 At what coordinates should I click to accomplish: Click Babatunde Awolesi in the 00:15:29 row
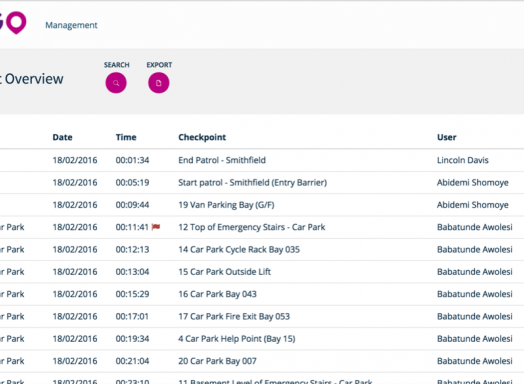[x=475, y=294]
